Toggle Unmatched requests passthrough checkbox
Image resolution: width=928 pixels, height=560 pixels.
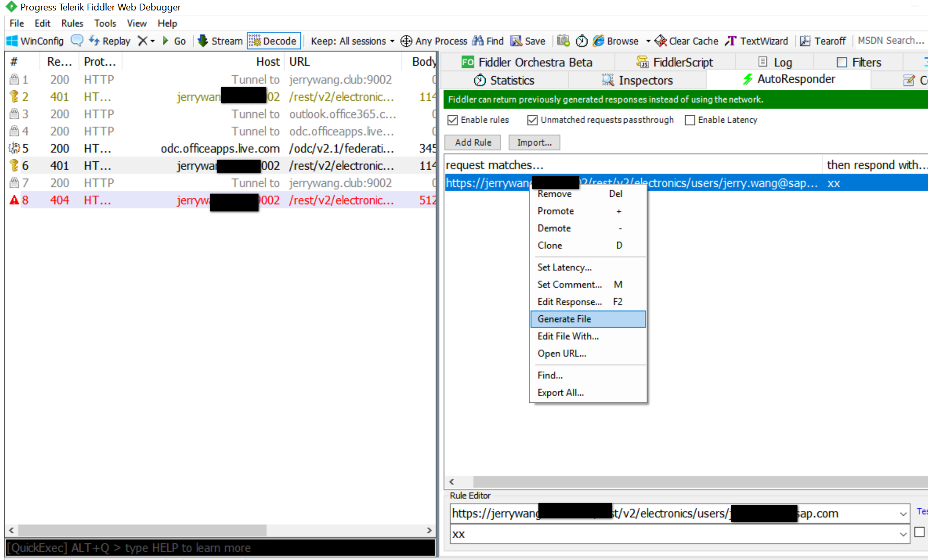[532, 120]
